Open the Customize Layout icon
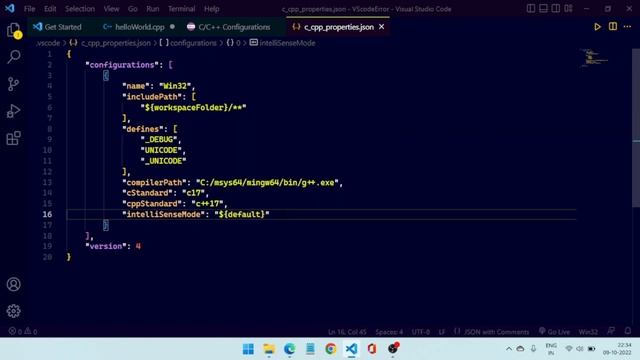The image size is (640, 360). [568, 9]
